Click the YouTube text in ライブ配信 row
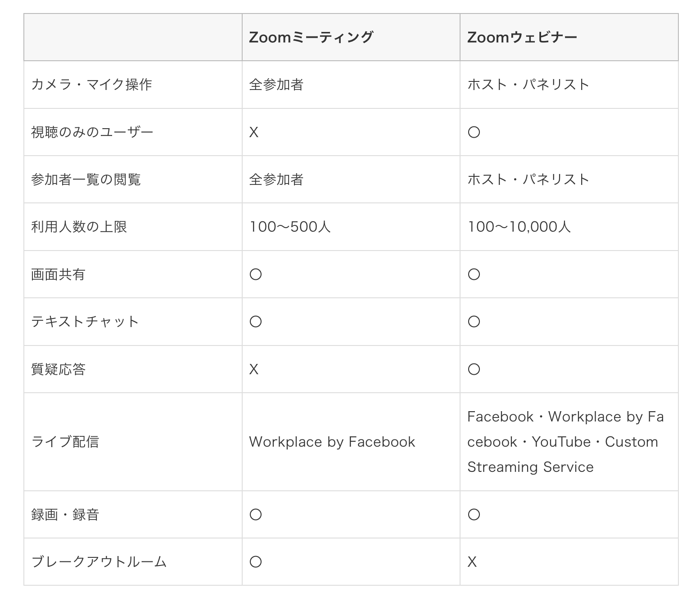The image size is (700, 610). [x=561, y=442]
